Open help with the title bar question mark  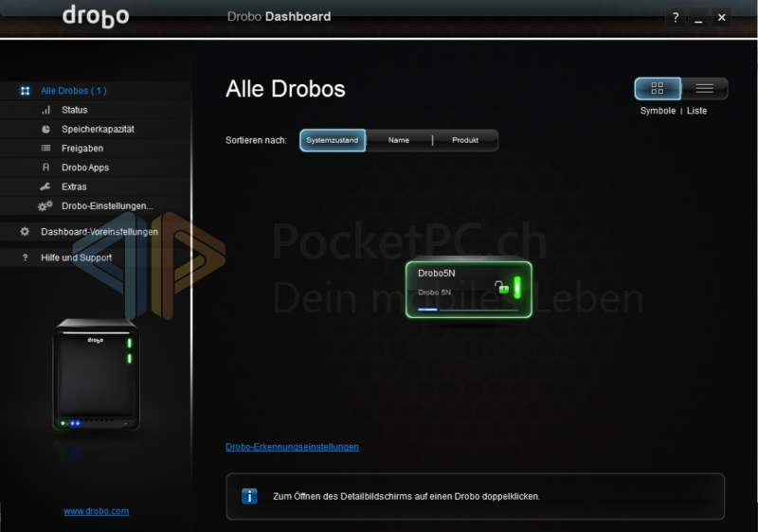pos(676,18)
